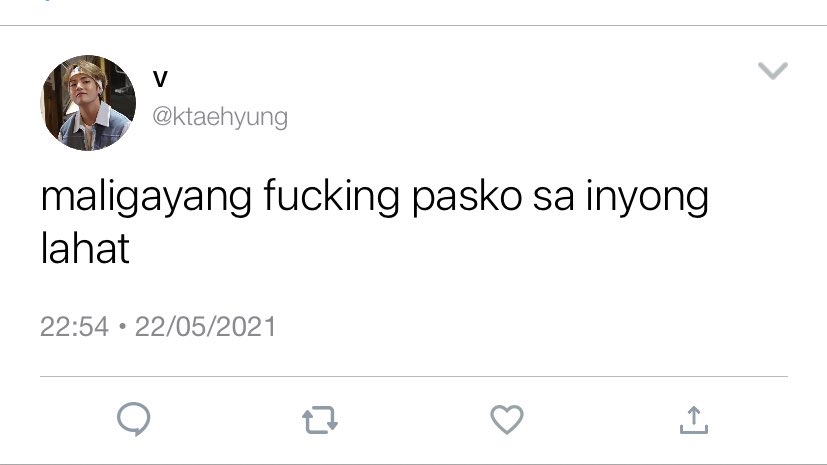This screenshot has width=827, height=465.
Task: Click the word 'pasko' in the tweet text
Action: (x=467, y=197)
